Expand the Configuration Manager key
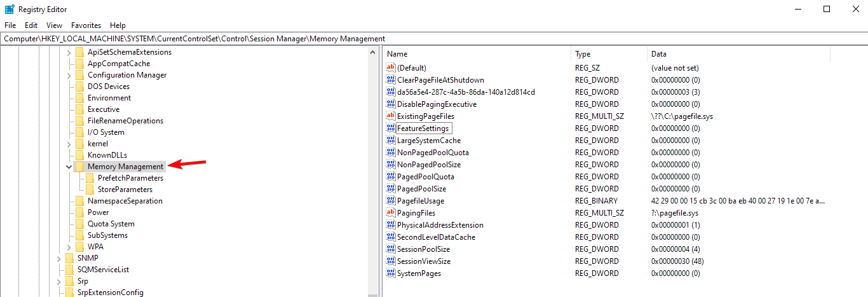 click(x=69, y=75)
